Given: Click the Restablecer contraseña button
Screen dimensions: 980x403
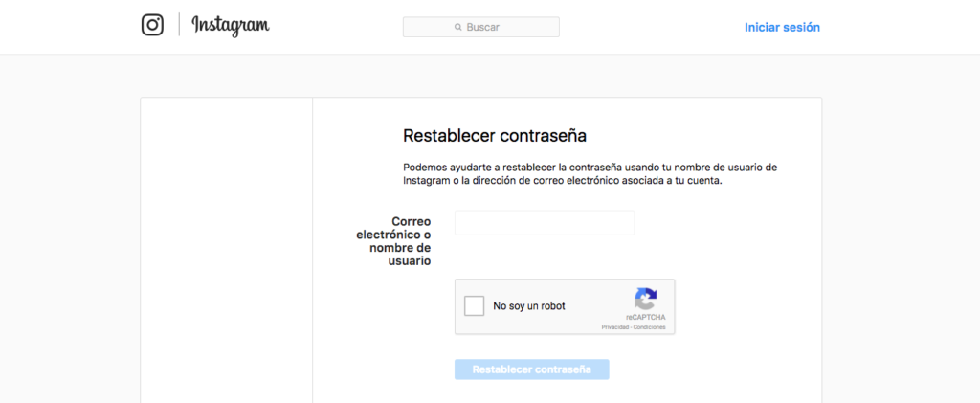Looking at the screenshot, I should [x=532, y=369].
